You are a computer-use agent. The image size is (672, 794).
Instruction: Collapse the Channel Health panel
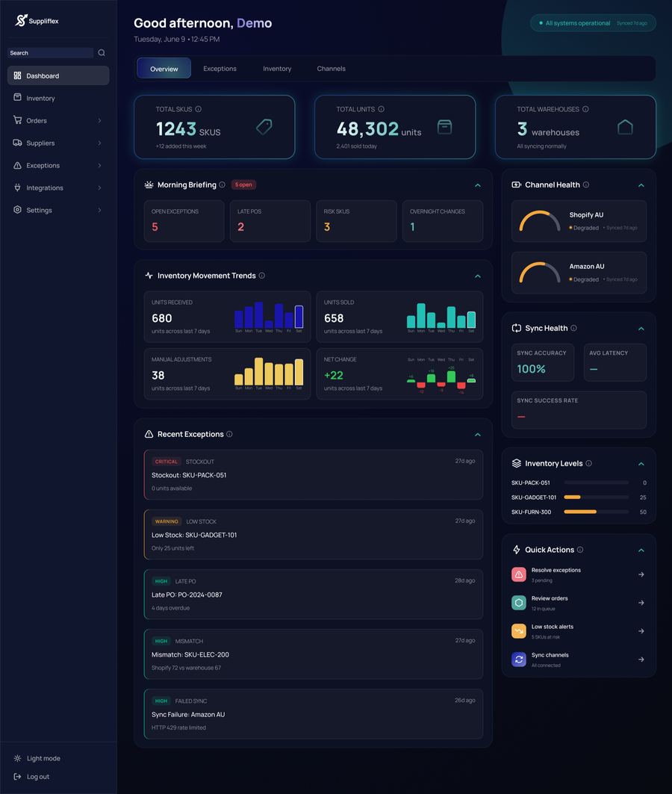[641, 185]
